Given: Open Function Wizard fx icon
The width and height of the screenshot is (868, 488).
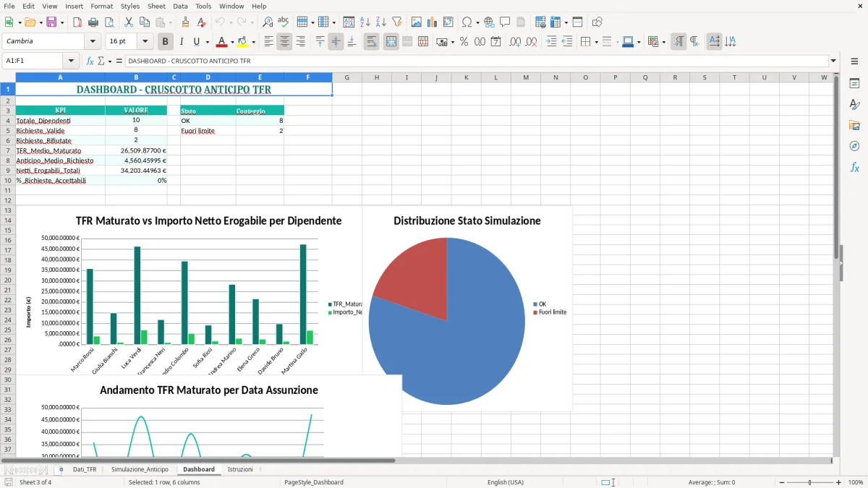Looking at the screenshot, I should 90,61.
